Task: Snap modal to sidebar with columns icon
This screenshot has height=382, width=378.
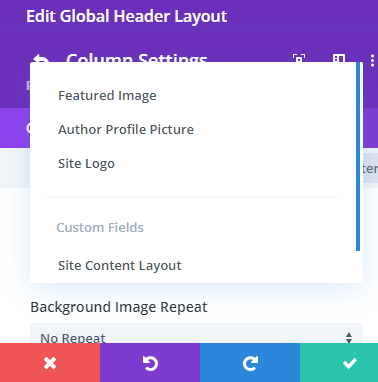Action: tap(339, 58)
